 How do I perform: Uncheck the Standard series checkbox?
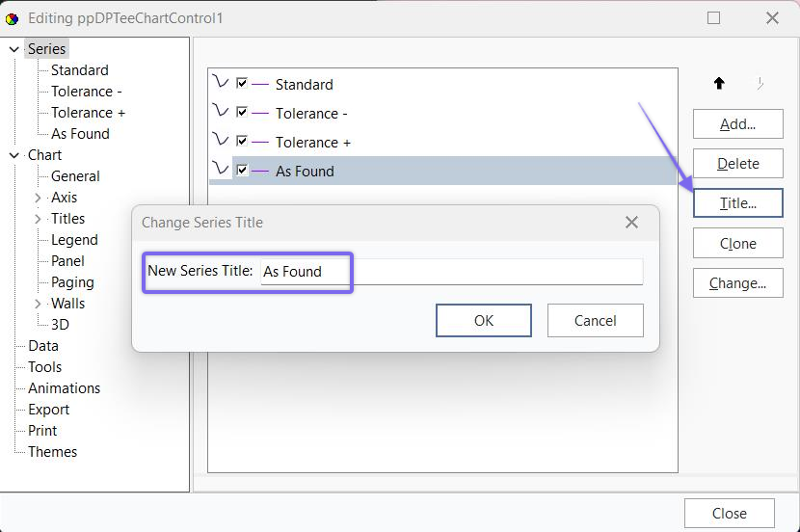pyautogui.click(x=242, y=84)
